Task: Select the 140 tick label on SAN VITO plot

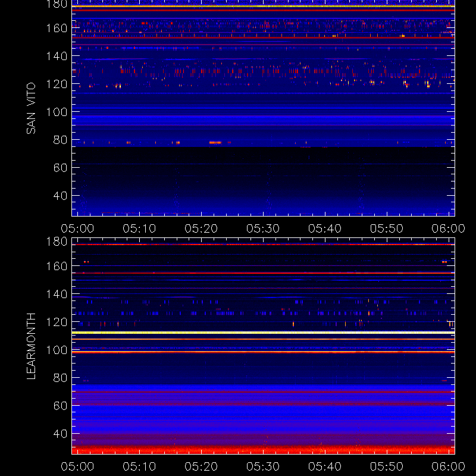Action: [x=57, y=56]
